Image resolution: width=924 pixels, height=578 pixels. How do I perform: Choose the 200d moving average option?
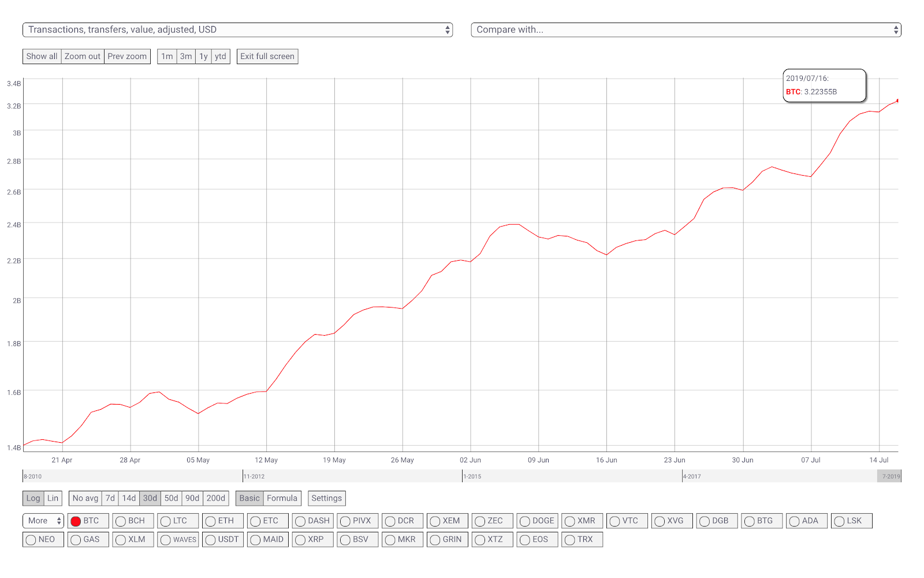tap(216, 498)
